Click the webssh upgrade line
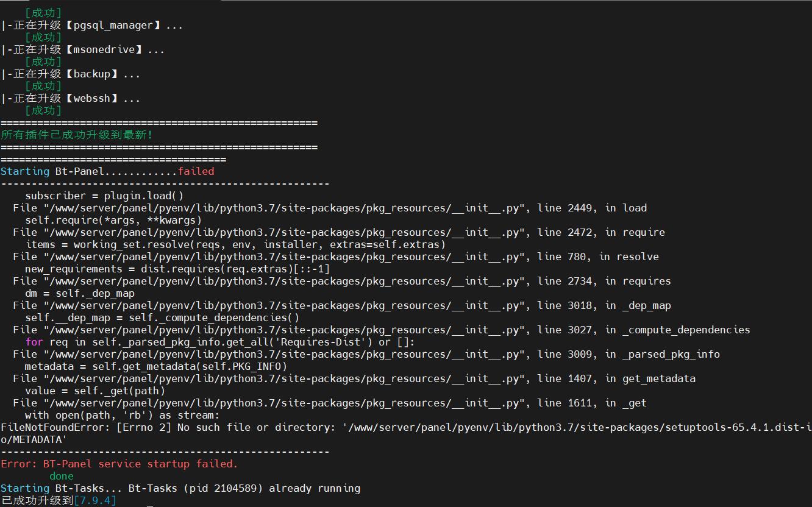The height and width of the screenshot is (507, 812). (x=70, y=98)
